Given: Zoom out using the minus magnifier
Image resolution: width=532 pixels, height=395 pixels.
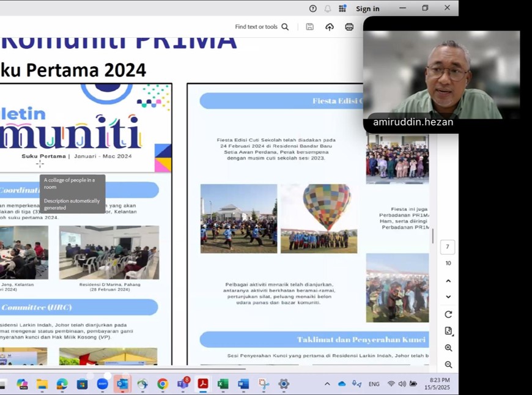Looking at the screenshot, I should click(448, 364).
